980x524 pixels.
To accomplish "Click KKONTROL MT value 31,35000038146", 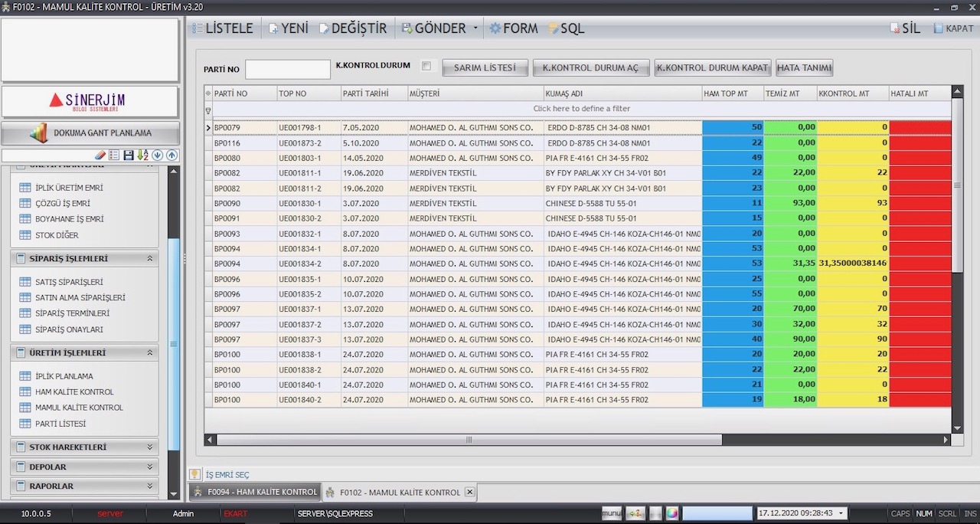I will click(x=853, y=264).
